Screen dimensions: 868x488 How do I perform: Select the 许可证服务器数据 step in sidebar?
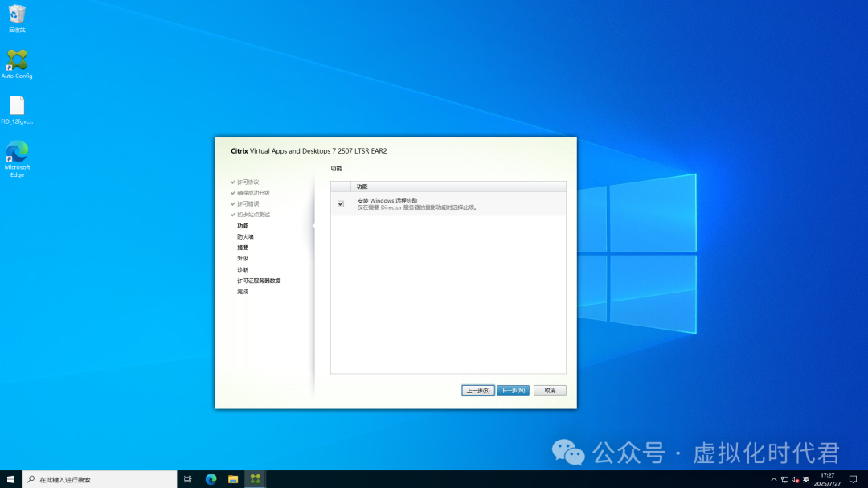tap(259, 281)
